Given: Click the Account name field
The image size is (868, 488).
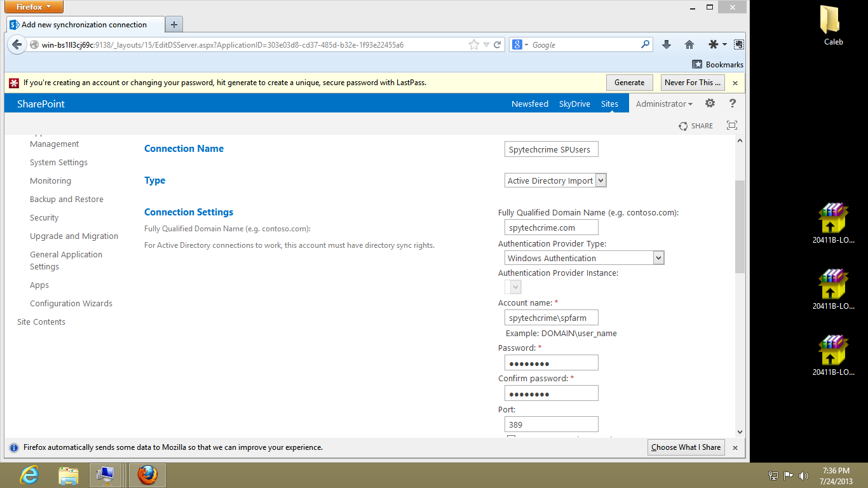Looking at the screenshot, I should [x=551, y=317].
